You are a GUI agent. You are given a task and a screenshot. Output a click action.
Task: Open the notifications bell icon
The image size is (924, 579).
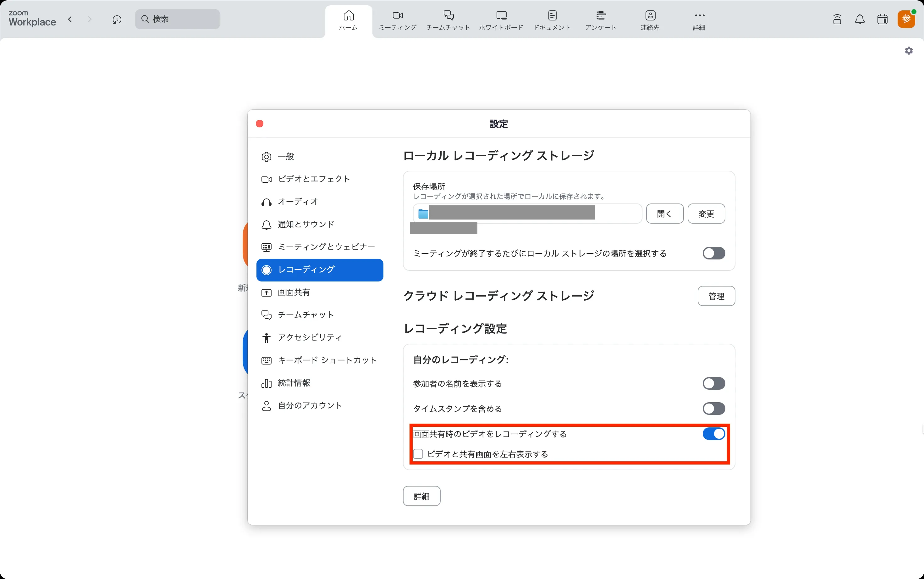click(859, 19)
